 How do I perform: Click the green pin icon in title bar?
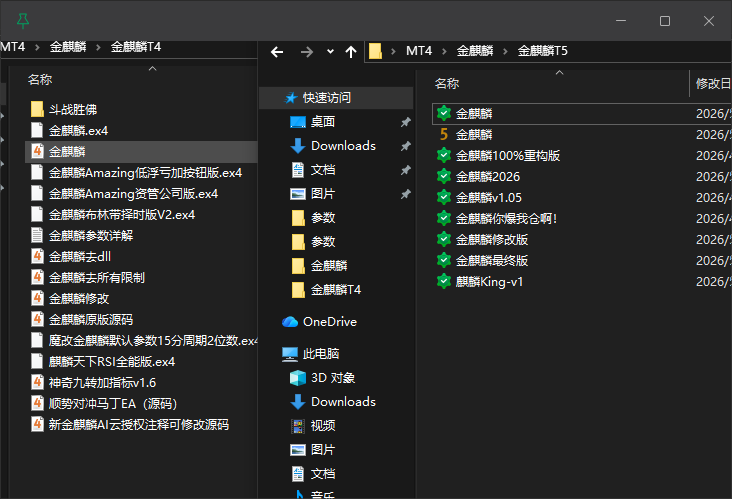(22, 21)
